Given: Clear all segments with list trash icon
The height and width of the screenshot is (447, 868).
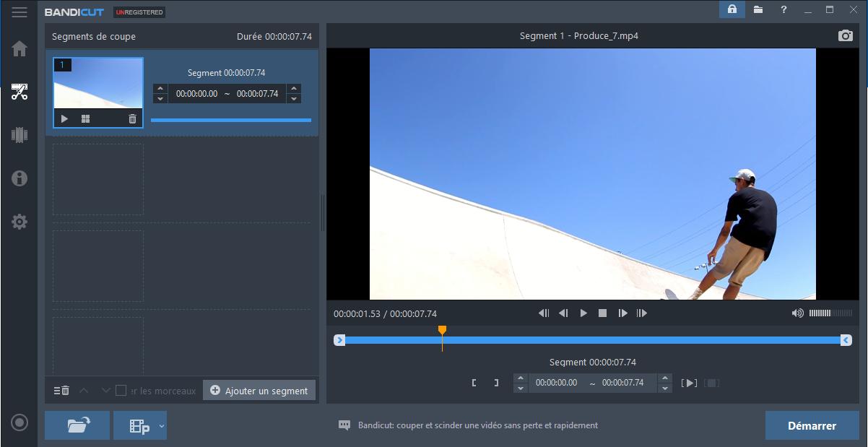Looking at the screenshot, I should pos(61,391).
